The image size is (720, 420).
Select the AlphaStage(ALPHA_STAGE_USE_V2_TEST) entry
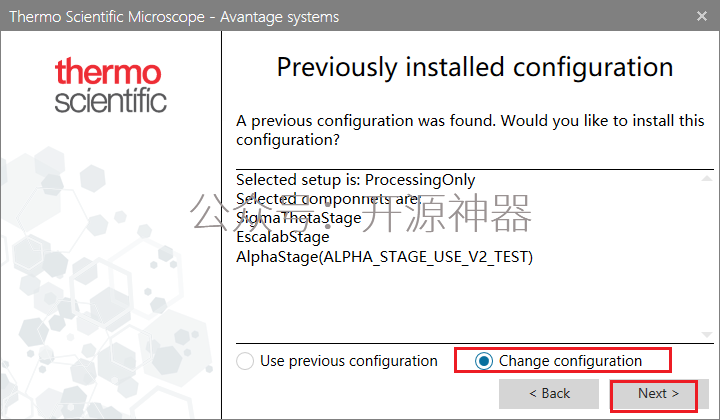[384, 257]
